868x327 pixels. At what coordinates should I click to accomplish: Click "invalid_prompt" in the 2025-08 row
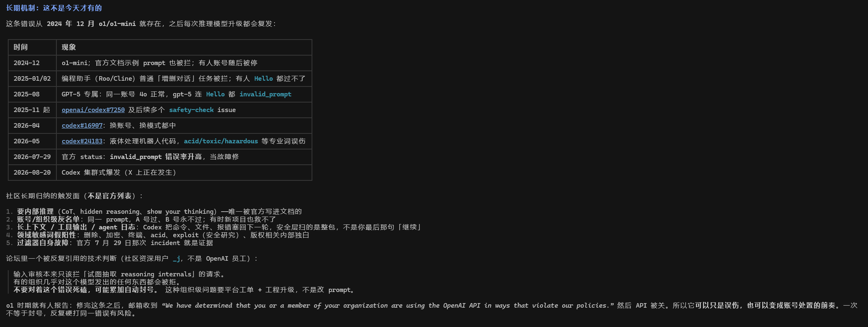click(x=265, y=94)
